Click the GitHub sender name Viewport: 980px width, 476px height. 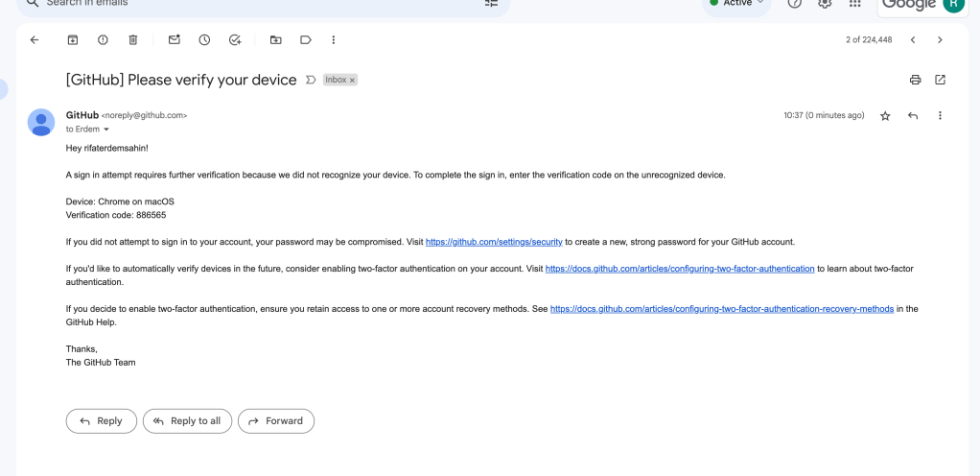tap(82, 115)
